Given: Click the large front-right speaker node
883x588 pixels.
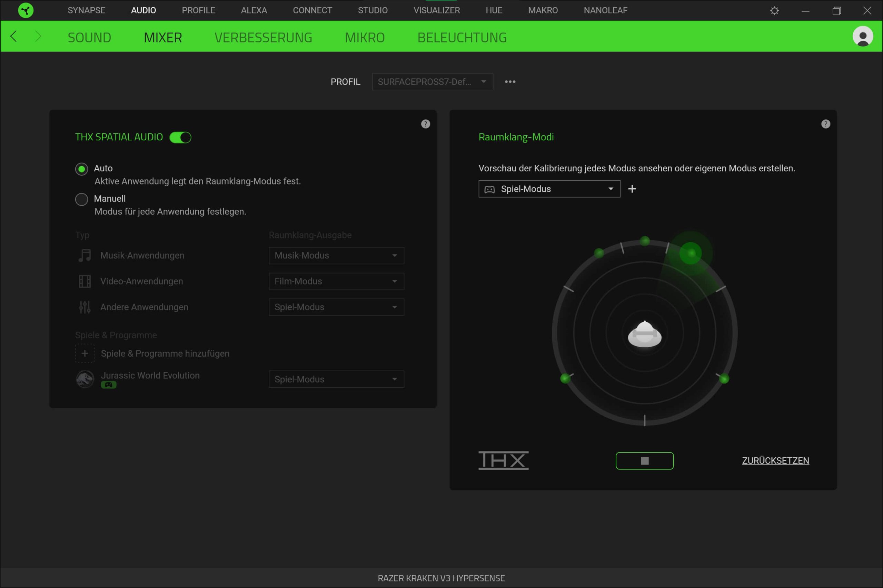Looking at the screenshot, I should [690, 253].
